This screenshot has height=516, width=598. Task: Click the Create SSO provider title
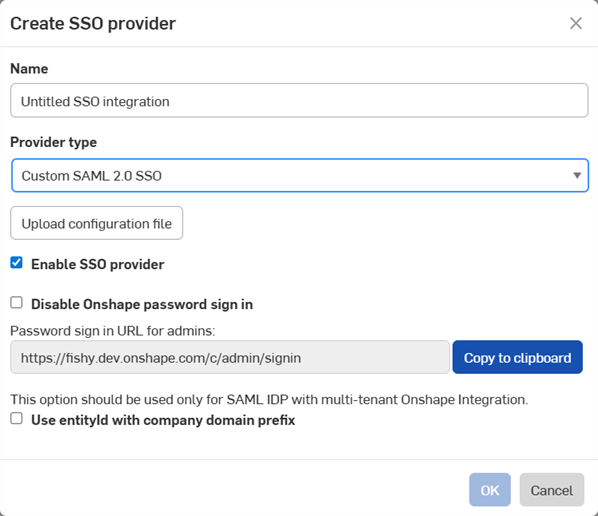click(93, 24)
